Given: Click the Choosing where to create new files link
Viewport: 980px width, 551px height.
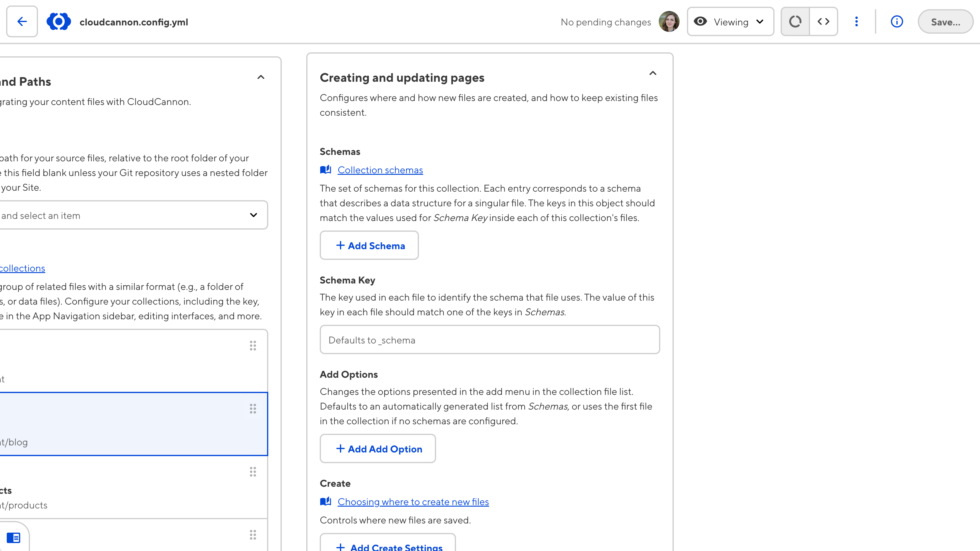Looking at the screenshot, I should coord(413,501).
